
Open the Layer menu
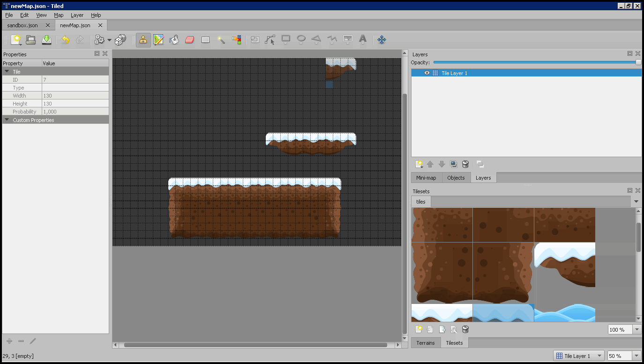point(77,15)
